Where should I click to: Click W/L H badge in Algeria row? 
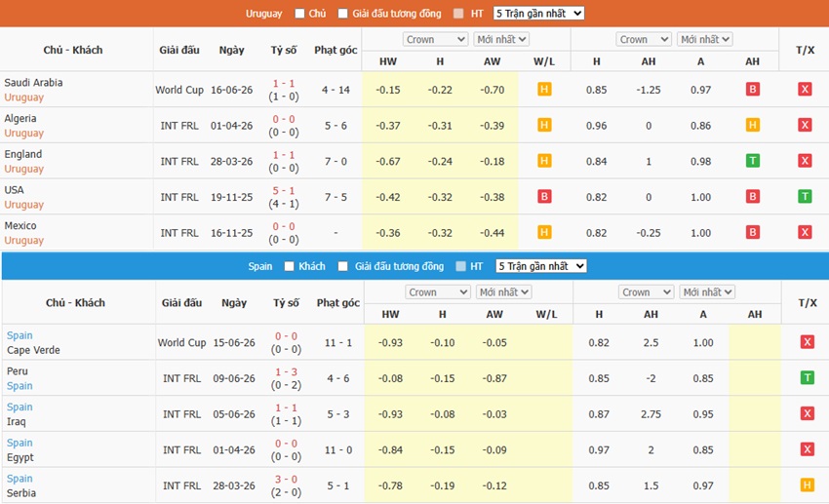(x=544, y=125)
